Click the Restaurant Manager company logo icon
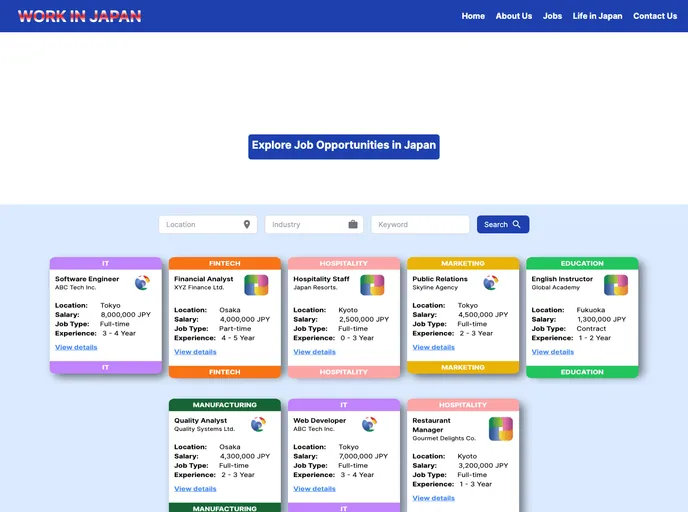The width and height of the screenshot is (688, 512). tap(500, 429)
